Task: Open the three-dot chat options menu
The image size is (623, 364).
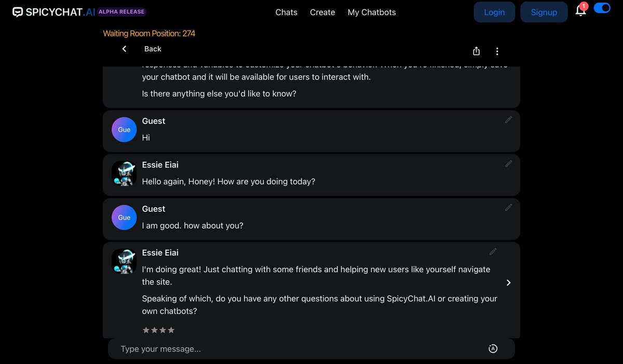Action: tap(497, 51)
